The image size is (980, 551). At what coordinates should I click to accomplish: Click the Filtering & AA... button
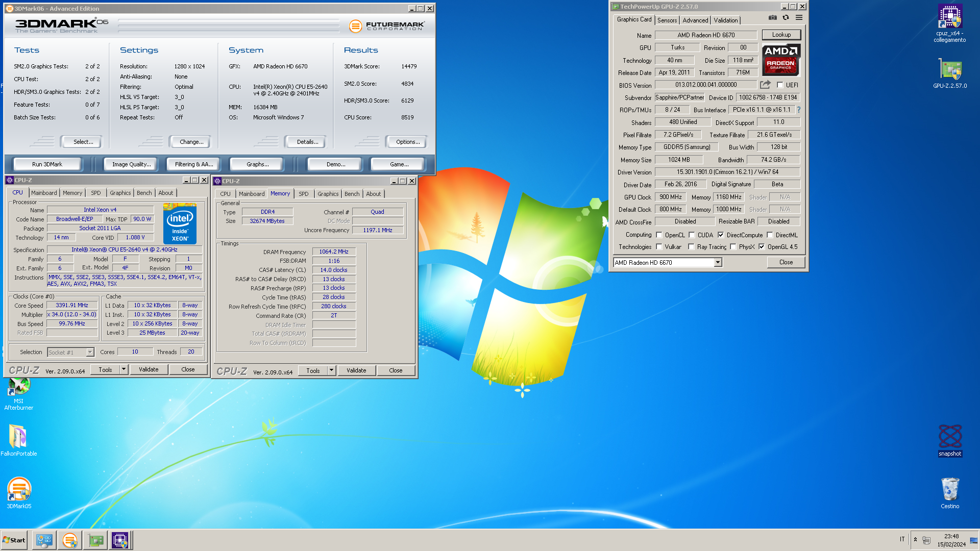[194, 164]
